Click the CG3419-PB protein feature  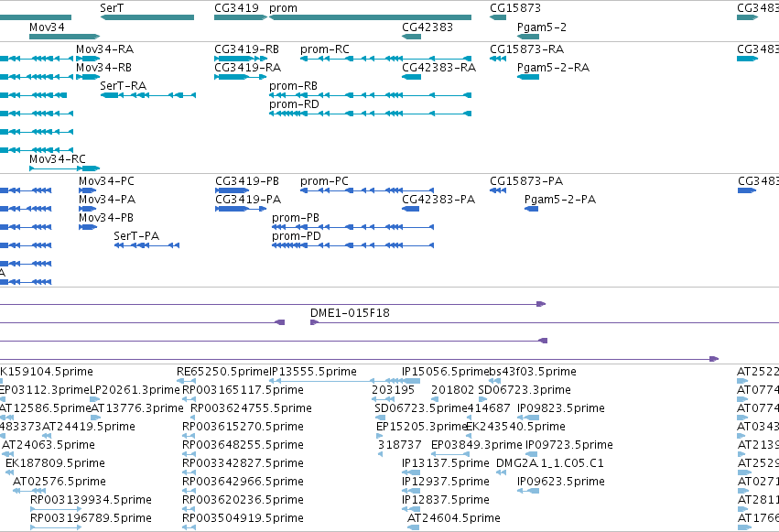pyautogui.click(x=232, y=190)
